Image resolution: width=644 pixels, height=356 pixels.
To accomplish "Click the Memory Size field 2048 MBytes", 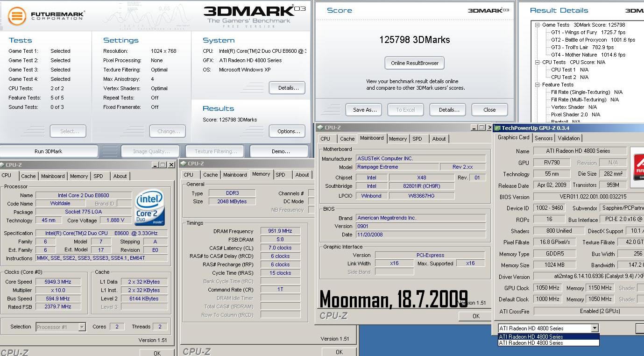I will click(232, 201).
